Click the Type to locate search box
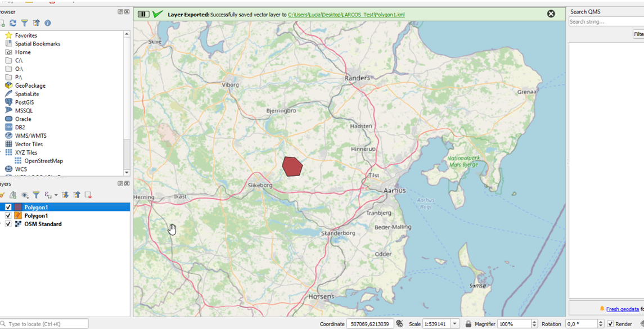Image resolution: width=644 pixels, height=329 pixels. coord(44,324)
